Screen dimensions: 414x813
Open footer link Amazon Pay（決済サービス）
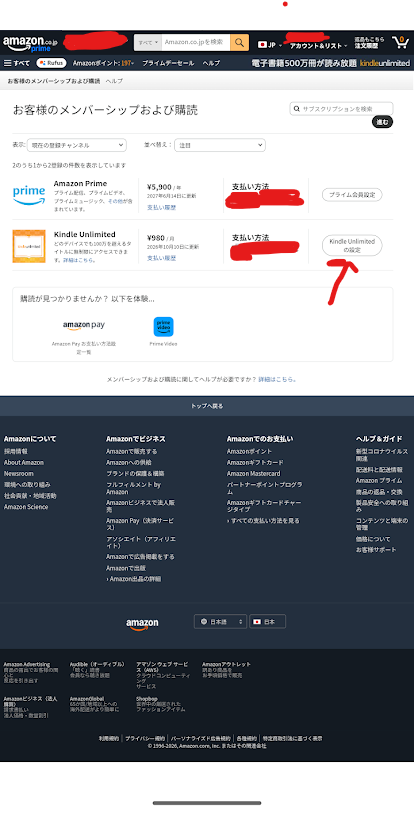coord(140,524)
